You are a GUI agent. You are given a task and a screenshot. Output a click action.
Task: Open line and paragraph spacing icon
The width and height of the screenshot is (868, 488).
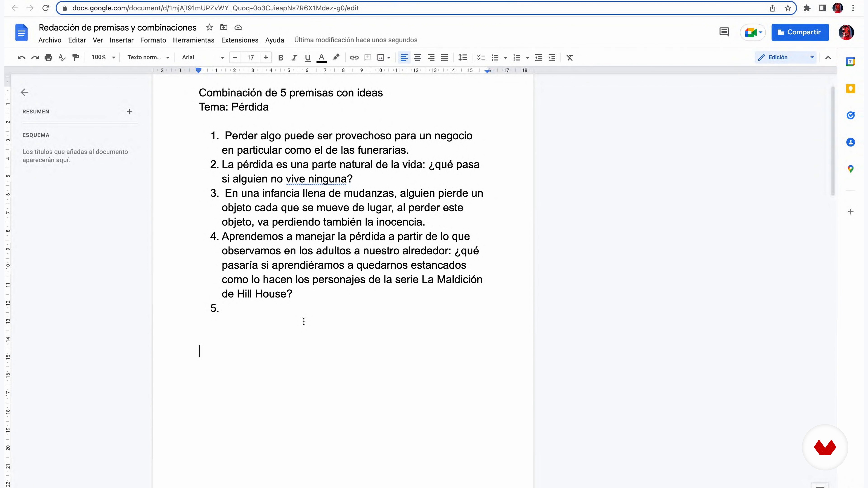463,58
